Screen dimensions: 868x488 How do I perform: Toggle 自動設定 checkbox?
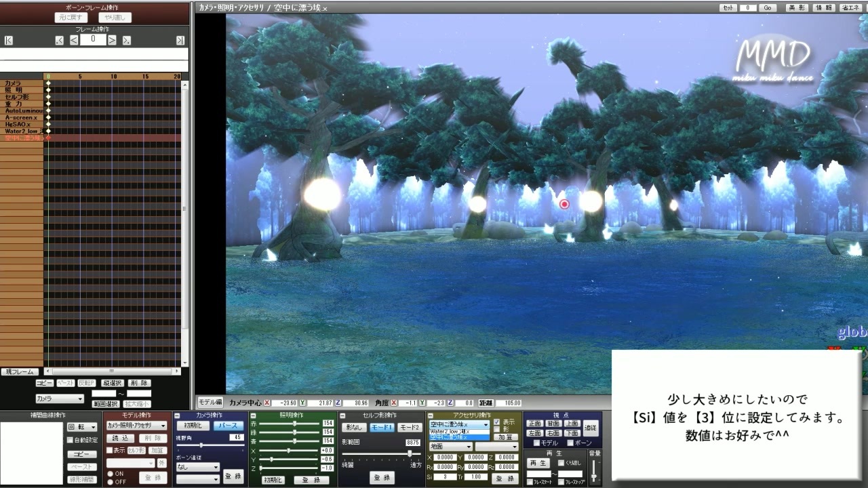tap(70, 440)
